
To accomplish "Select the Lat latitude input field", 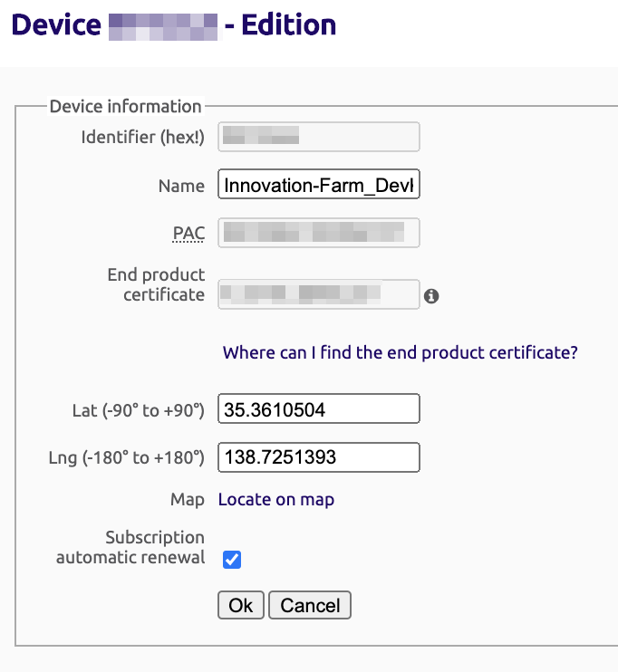I will tap(319, 408).
